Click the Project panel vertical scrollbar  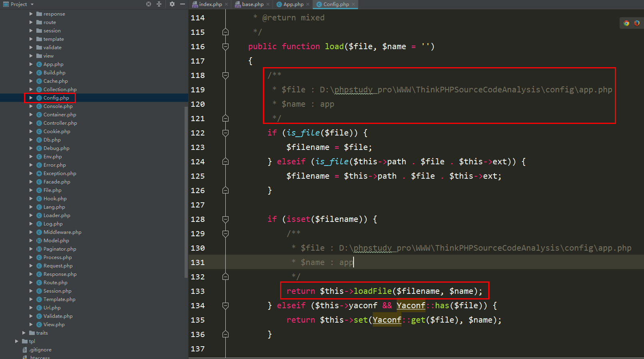pyautogui.click(x=186, y=192)
